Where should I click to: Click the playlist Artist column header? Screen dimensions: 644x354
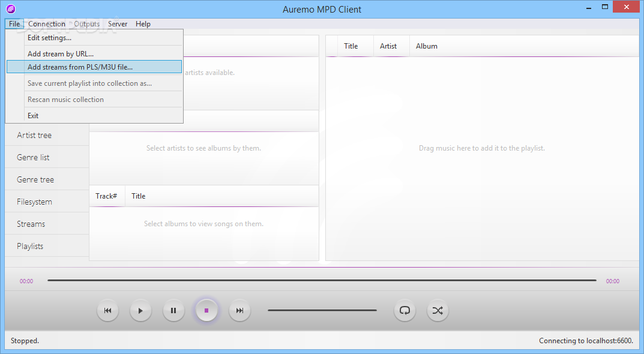tap(391, 46)
